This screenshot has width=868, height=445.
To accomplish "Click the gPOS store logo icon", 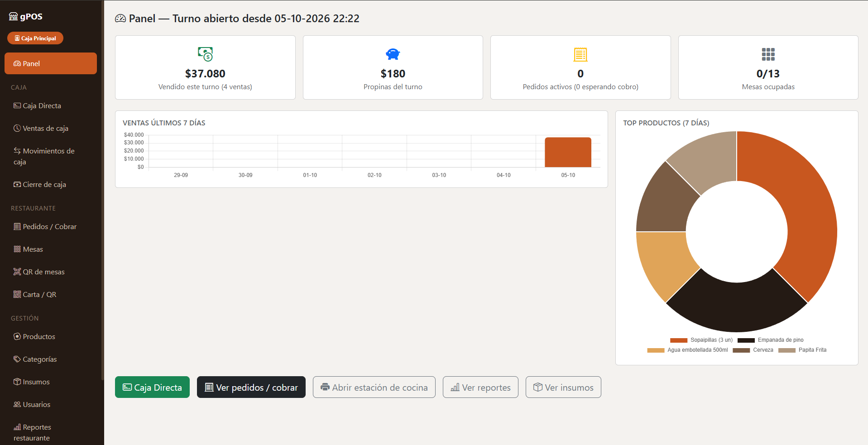I will click(x=13, y=17).
